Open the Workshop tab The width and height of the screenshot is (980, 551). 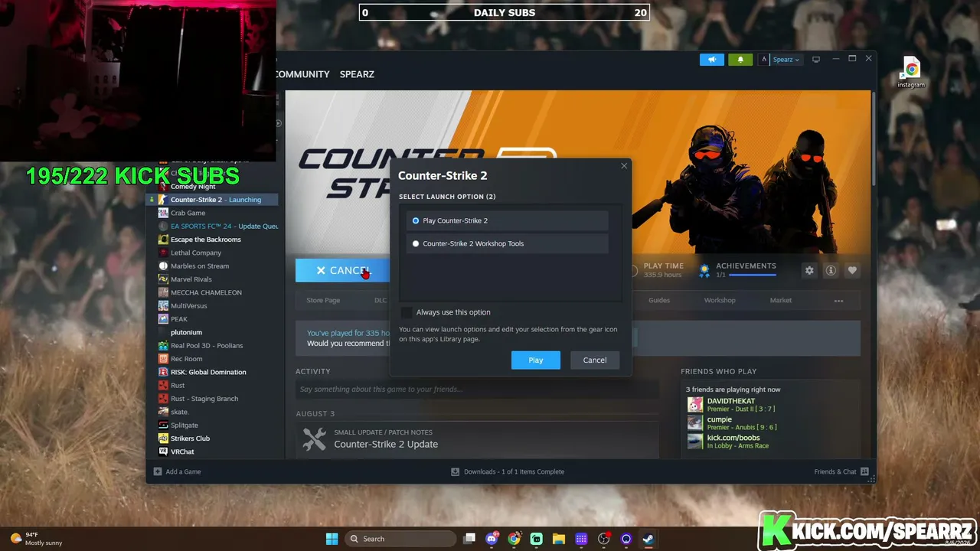(x=720, y=301)
